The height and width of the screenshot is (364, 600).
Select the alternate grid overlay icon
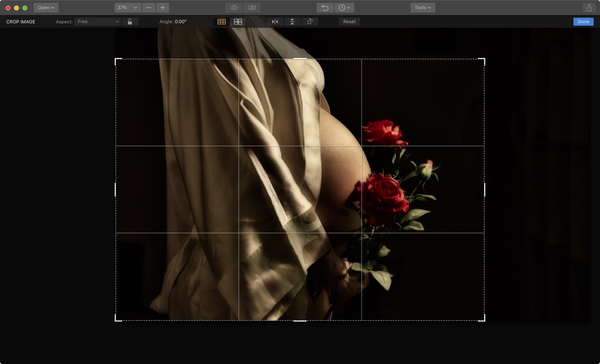coord(238,22)
